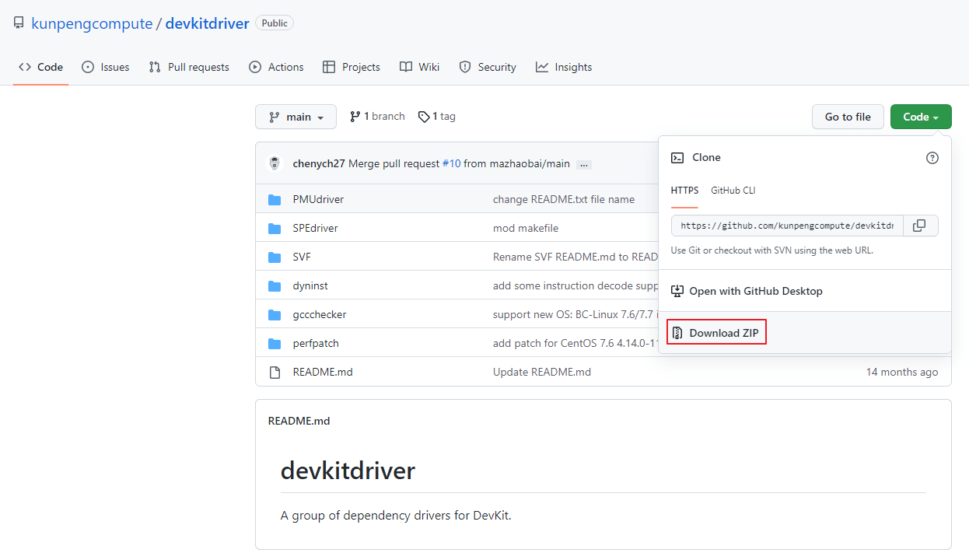Click the devkitdriver README heading

(x=348, y=471)
